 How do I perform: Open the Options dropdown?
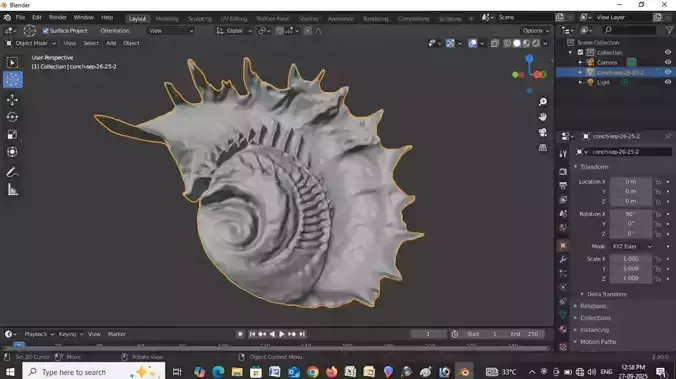pos(535,31)
